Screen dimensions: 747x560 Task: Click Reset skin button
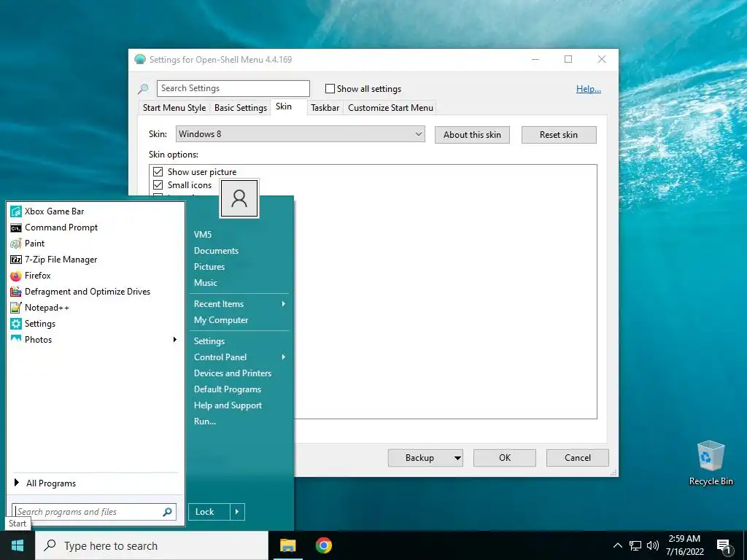(559, 135)
